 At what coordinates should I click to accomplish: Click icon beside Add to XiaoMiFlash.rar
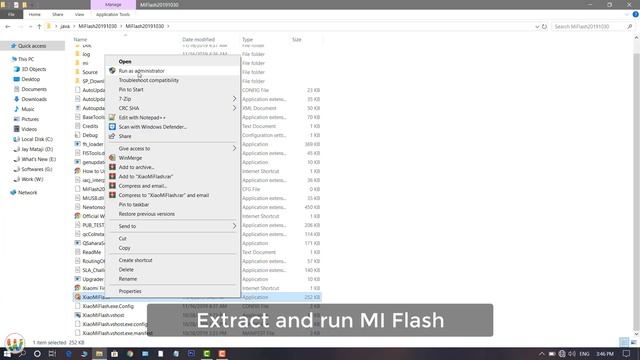[112, 177]
